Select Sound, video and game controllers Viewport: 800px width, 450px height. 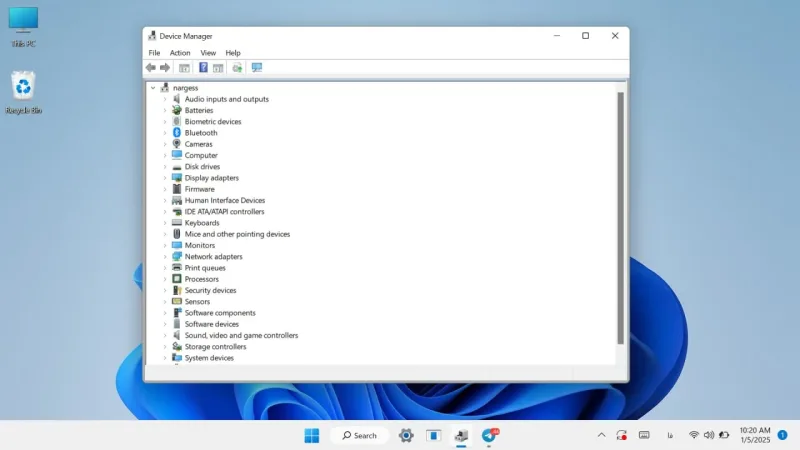241,335
